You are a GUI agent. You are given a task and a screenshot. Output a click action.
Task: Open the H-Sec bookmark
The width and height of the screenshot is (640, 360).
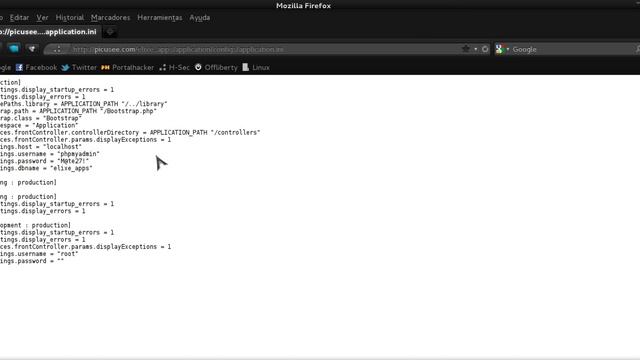(x=174, y=67)
